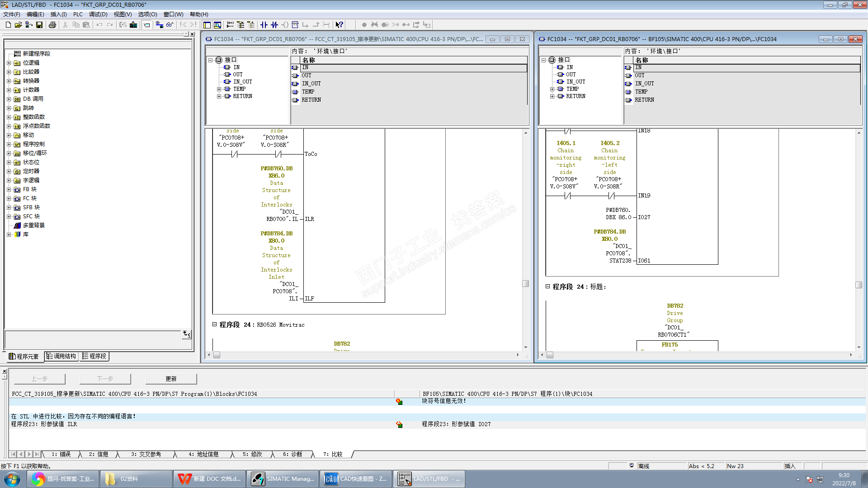Click the new file toolbar icon
This screenshot has height=488, width=868.
point(8,25)
